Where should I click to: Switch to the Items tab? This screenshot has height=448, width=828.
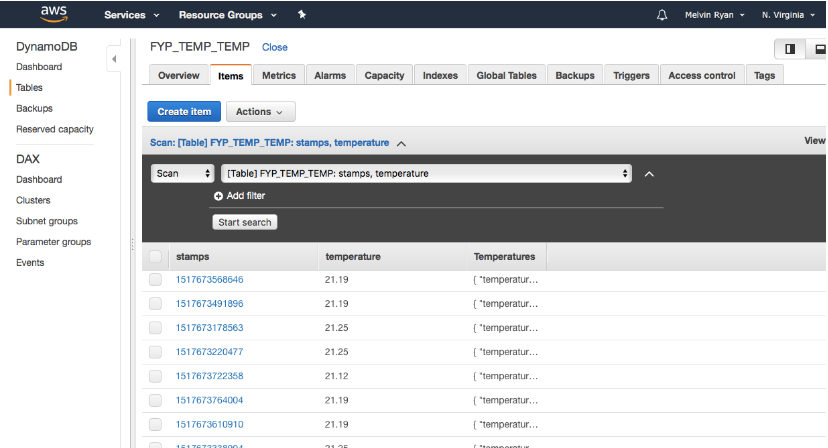coord(231,76)
